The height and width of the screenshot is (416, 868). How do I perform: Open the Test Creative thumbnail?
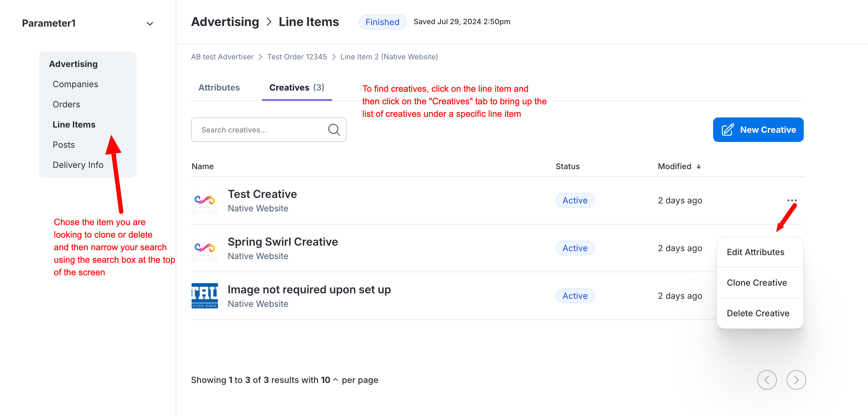point(204,200)
